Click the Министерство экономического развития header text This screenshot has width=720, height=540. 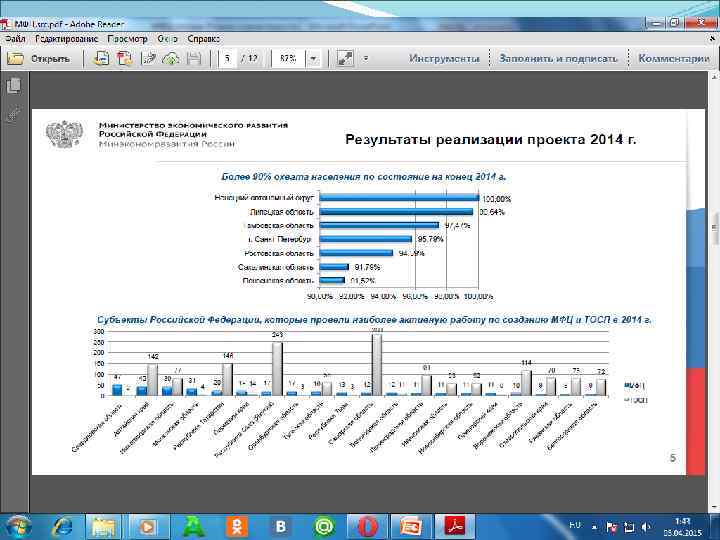193,125
